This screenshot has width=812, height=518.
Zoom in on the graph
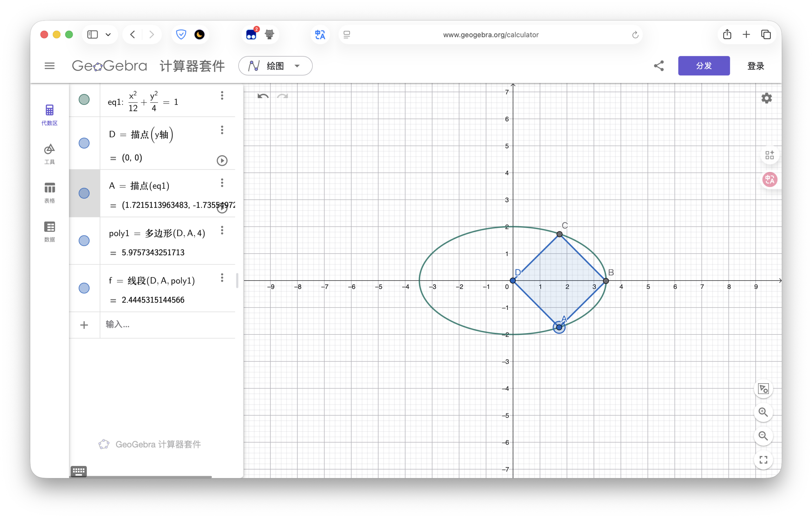point(763,412)
